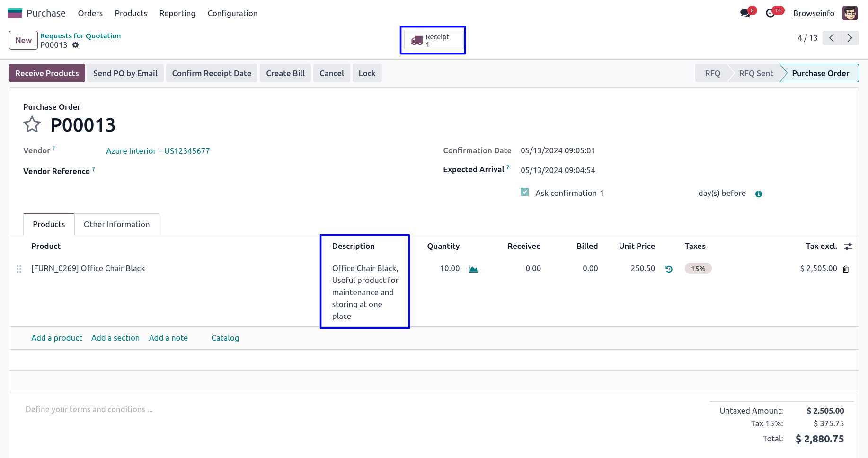Open the Receipt smart button with truck icon

[433, 40]
